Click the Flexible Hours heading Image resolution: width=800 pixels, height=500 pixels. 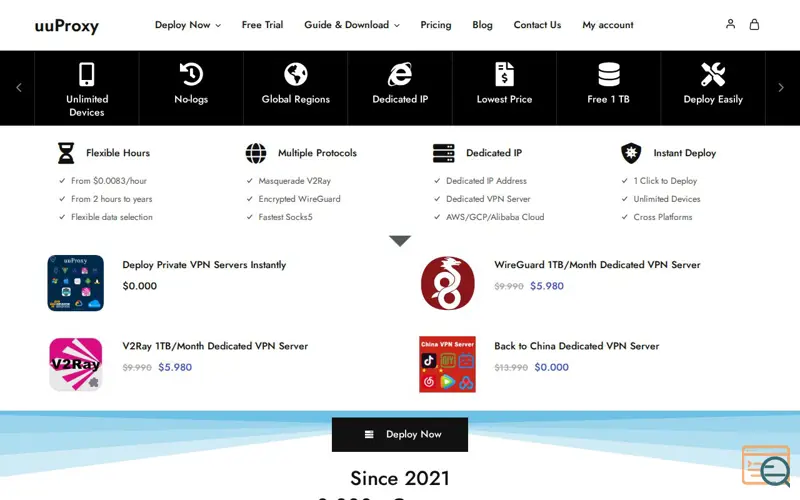(118, 153)
